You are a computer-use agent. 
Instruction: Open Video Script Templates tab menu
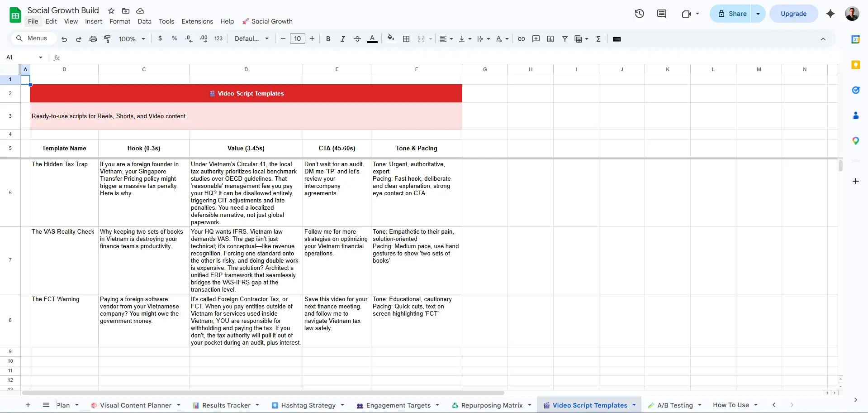point(634,405)
